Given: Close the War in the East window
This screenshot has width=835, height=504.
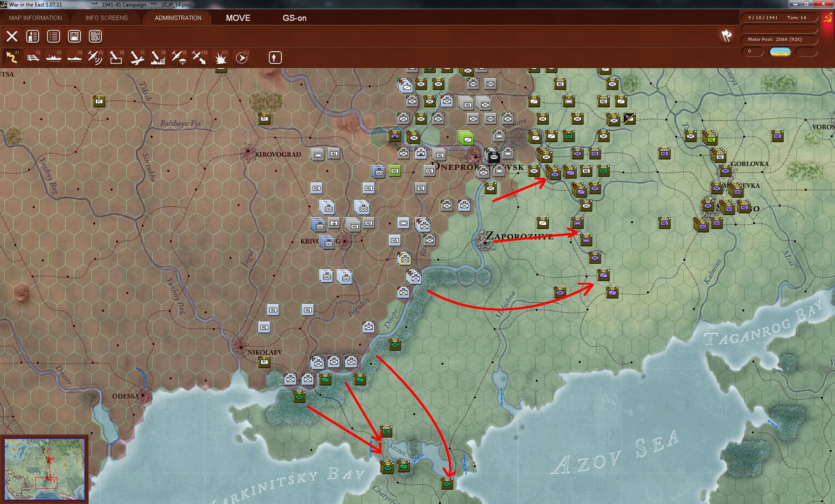Looking at the screenshot, I should pyautogui.click(x=823, y=4).
